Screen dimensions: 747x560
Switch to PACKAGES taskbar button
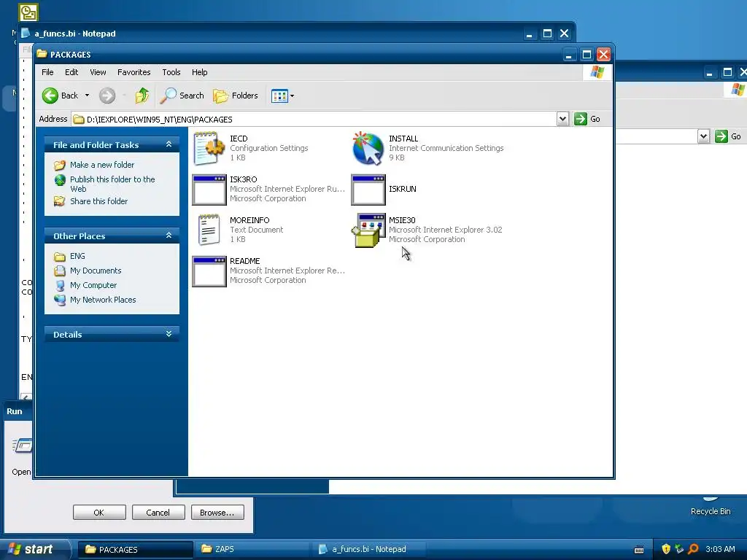coord(135,550)
